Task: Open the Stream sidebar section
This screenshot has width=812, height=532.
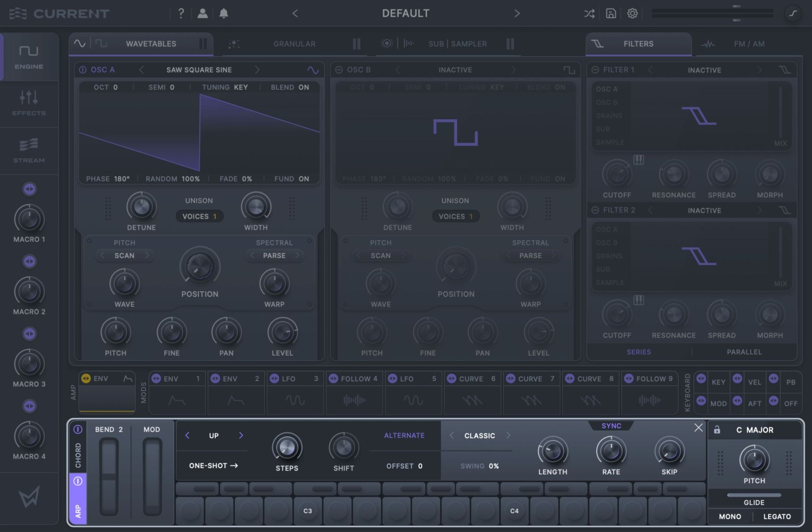Action: point(29,151)
